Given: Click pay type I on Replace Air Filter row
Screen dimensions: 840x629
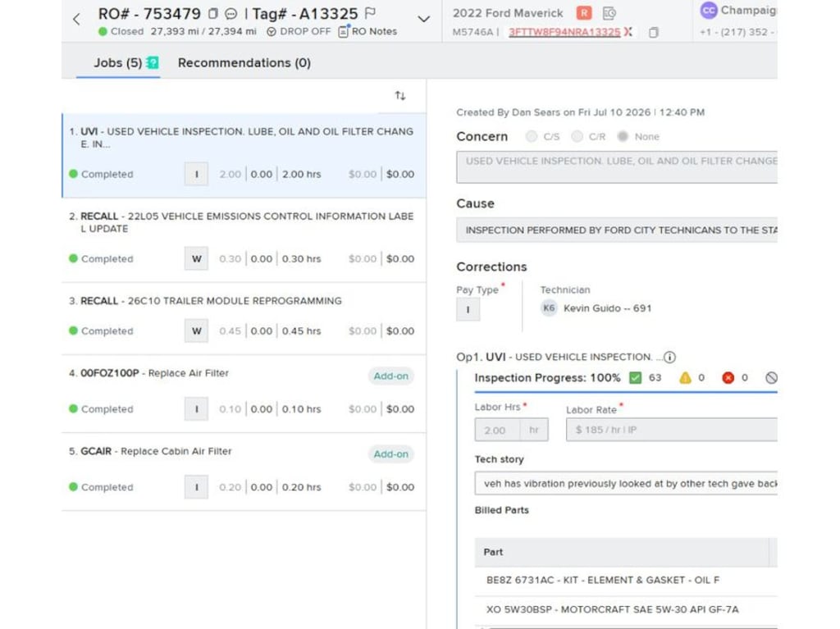Looking at the screenshot, I should [x=196, y=408].
